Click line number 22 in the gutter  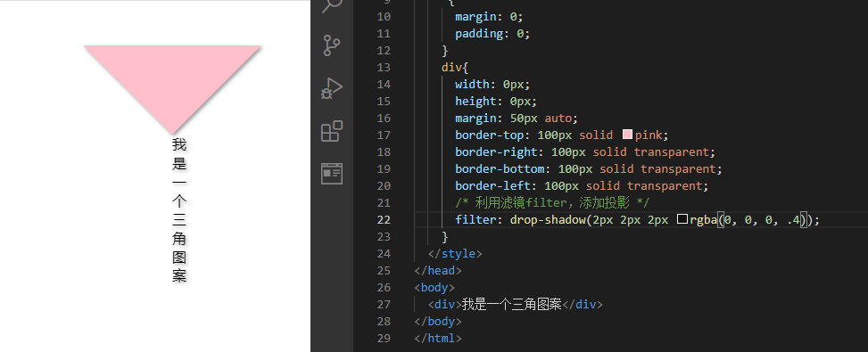(x=384, y=220)
